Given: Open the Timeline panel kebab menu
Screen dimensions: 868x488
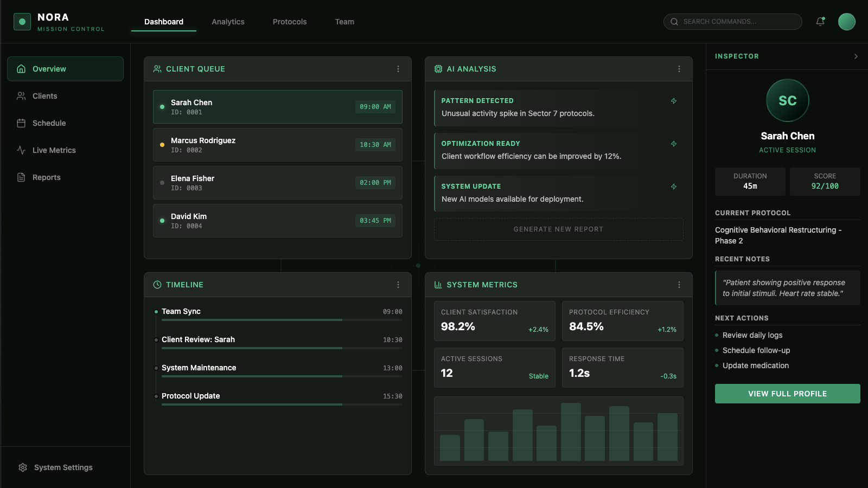Looking at the screenshot, I should (398, 284).
